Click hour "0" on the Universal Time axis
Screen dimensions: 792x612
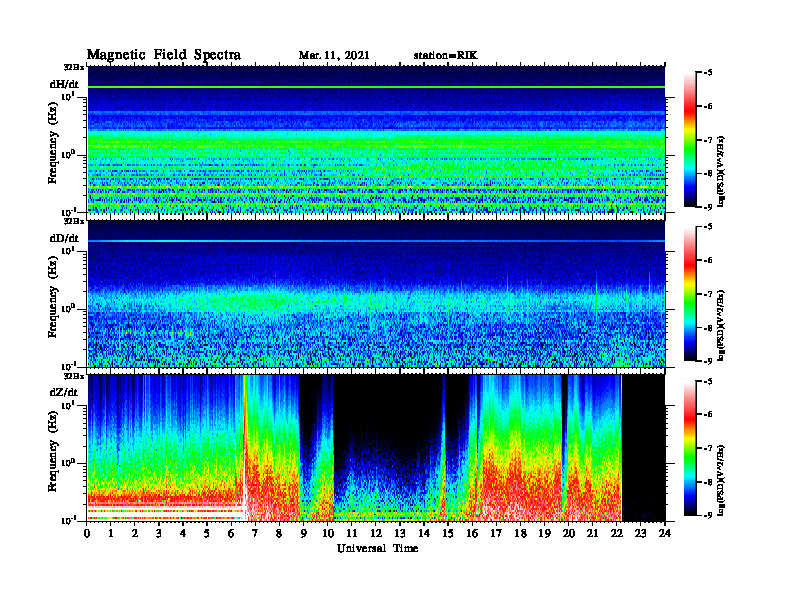87,534
